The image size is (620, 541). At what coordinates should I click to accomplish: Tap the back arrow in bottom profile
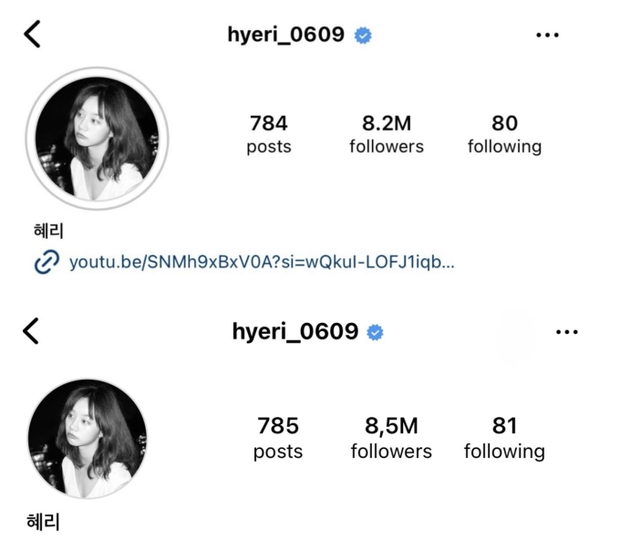pyautogui.click(x=31, y=331)
